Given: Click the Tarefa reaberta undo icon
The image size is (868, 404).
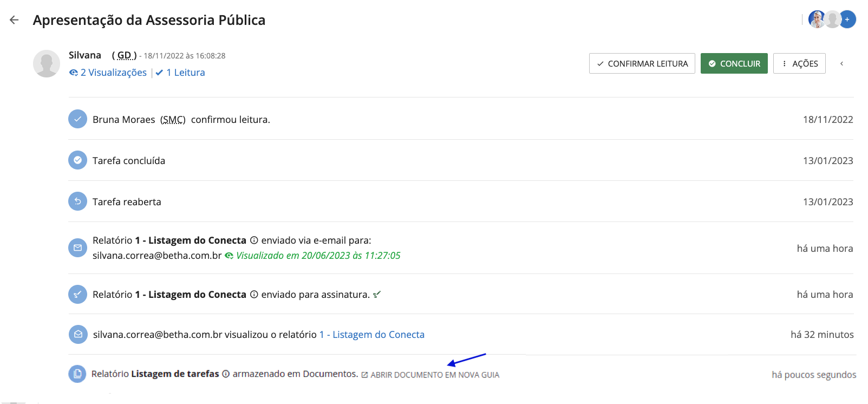Looking at the screenshot, I should [77, 201].
